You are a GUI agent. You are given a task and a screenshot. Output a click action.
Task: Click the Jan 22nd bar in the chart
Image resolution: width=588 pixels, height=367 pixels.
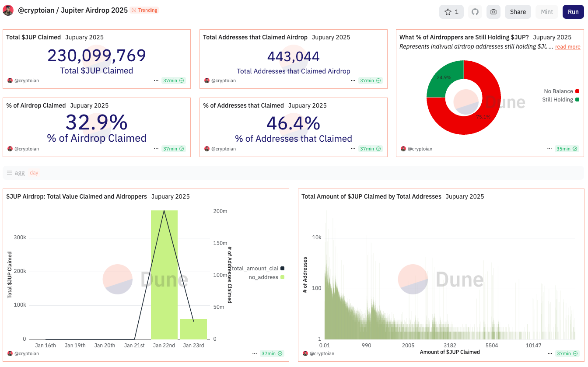pos(164,275)
